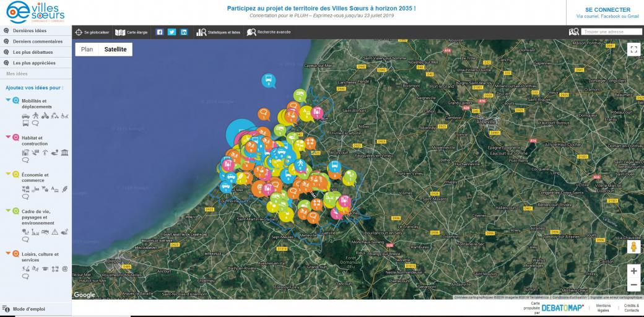
Task: Click the Se géolocaliser crosshair button
Action: (92, 32)
